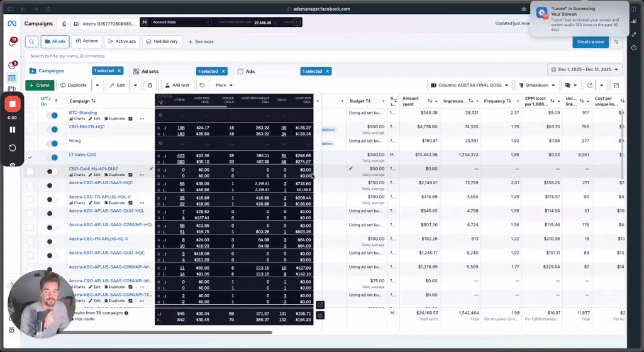Click the horizontal table scrollbar
This screenshot has width=644, height=352.
pos(166,333)
